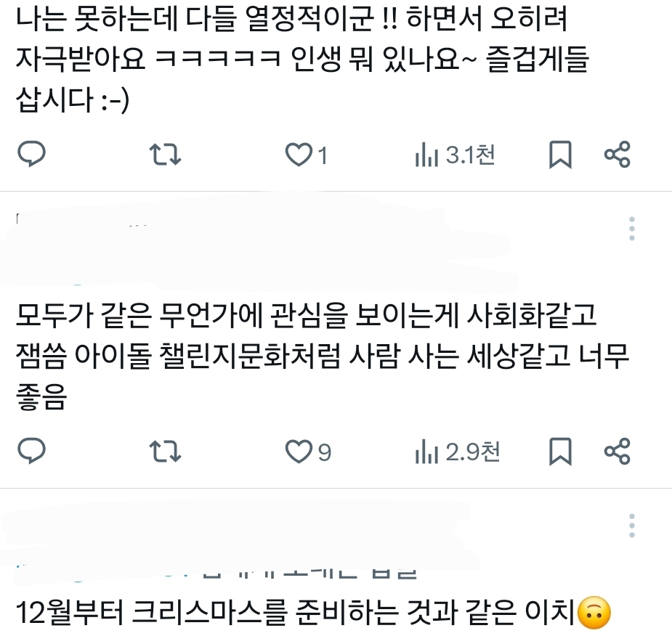Toggle like on the tweet with 9 likes
672x636 pixels.
(x=298, y=451)
